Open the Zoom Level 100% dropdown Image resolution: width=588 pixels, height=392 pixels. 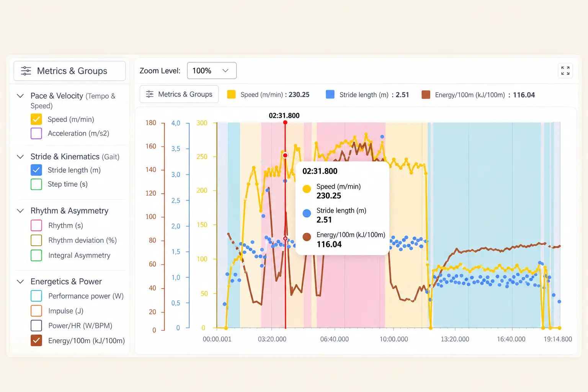(x=212, y=71)
